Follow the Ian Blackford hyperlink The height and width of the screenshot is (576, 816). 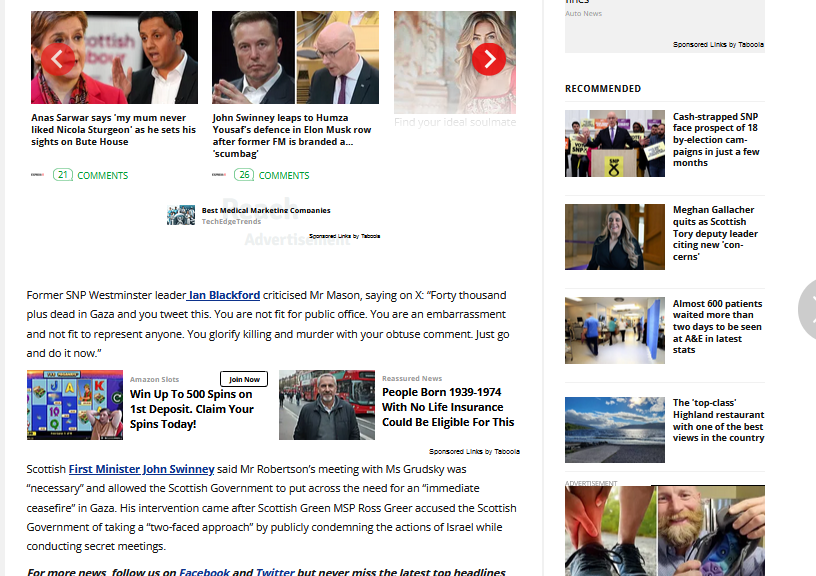point(223,295)
